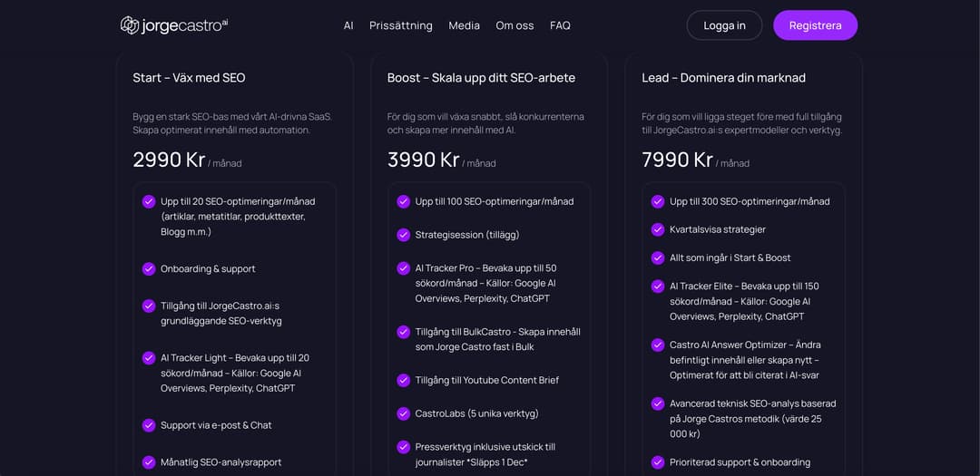
Task: Click checkmark beside Youtube Content Brief
Action: (x=403, y=380)
